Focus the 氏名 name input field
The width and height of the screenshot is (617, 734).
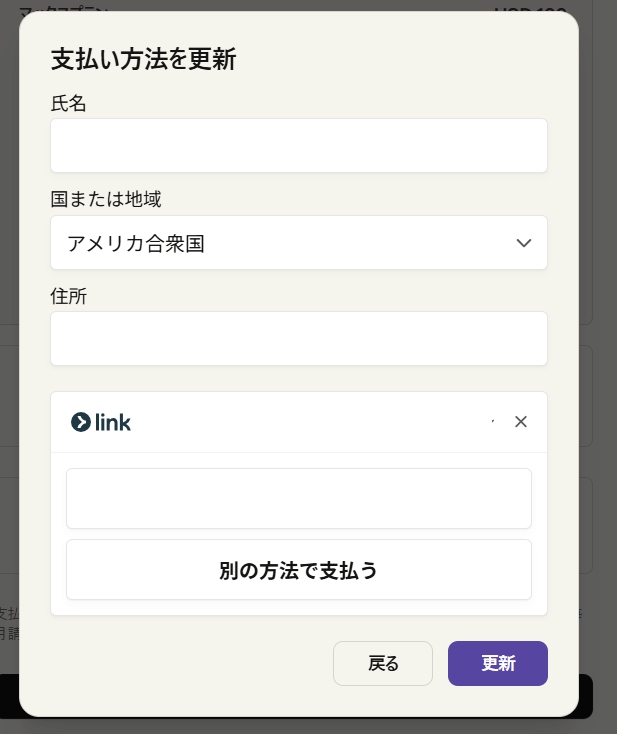click(299, 146)
